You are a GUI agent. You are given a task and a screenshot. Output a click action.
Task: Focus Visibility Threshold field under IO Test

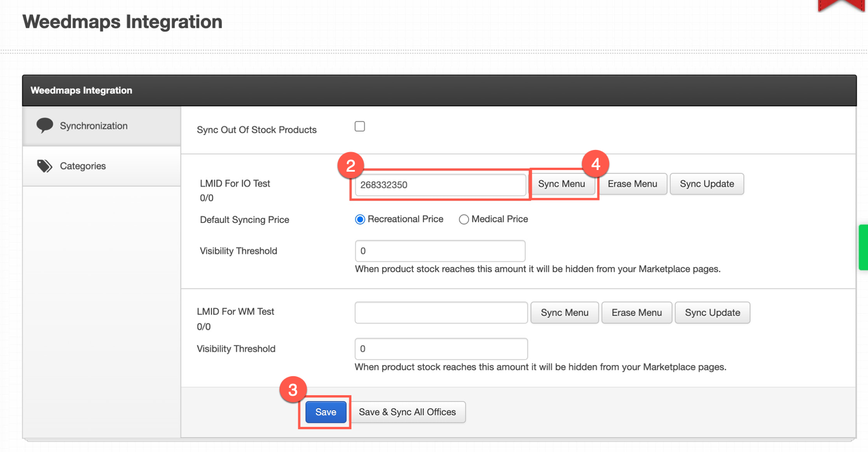point(440,251)
